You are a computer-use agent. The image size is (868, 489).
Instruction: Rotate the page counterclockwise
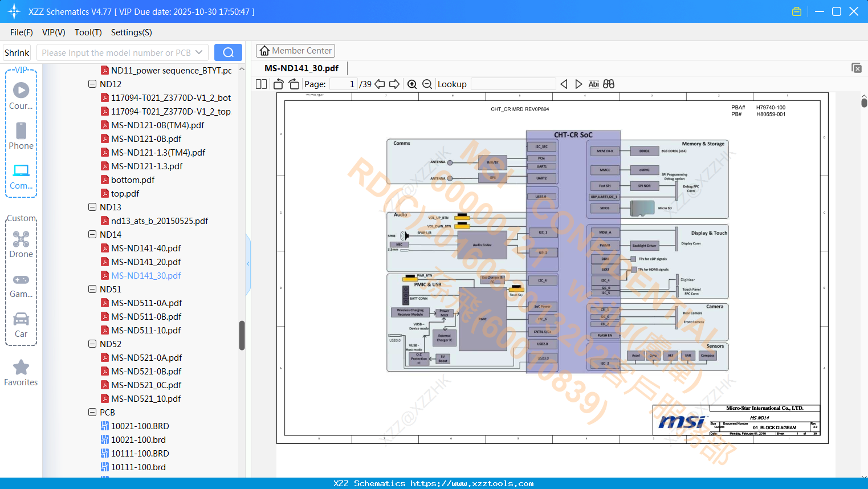pyautogui.click(x=279, y=84)
